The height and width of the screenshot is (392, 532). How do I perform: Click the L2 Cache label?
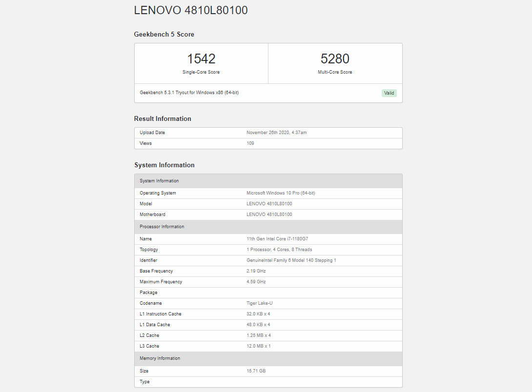(150, 335)
